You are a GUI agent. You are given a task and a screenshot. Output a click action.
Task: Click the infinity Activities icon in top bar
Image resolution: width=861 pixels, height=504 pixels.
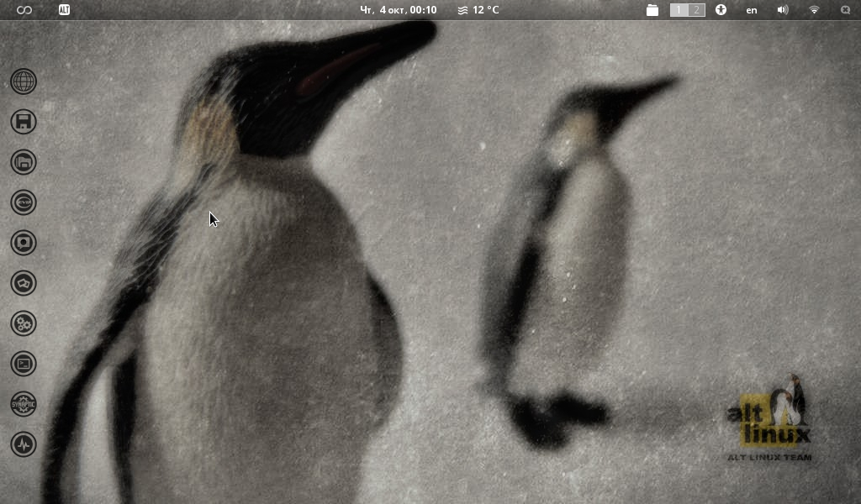24,10
